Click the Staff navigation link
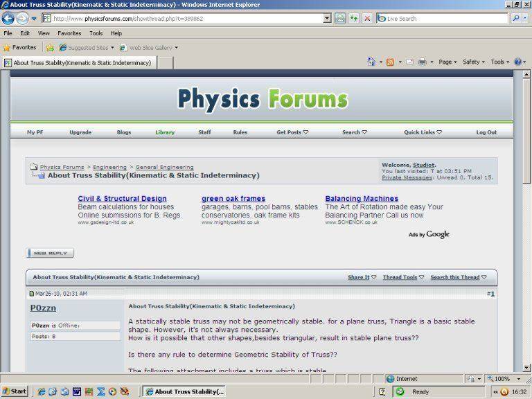532x399 pixels. pos(204,132)
